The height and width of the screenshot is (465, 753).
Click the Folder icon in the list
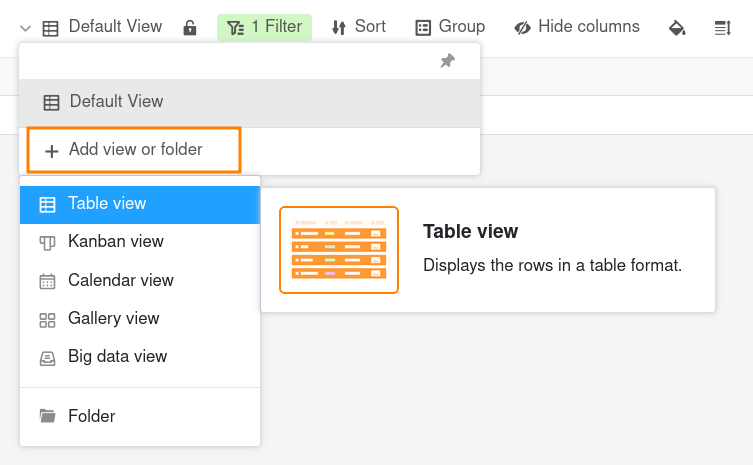47,416
